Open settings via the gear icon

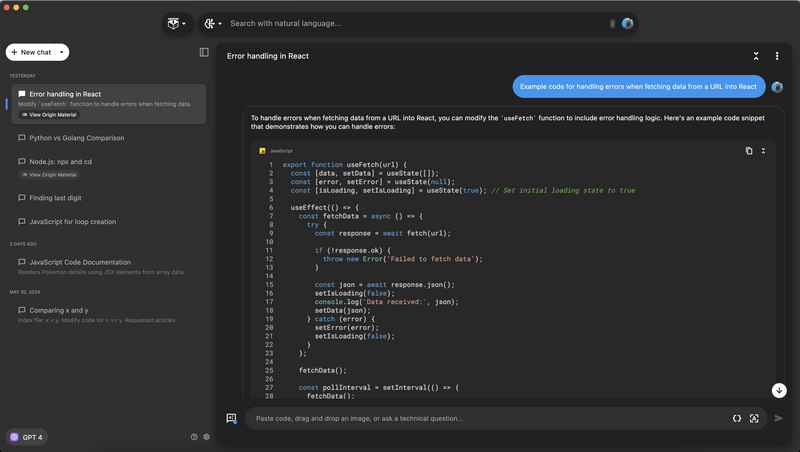click(x=207, y=437)
